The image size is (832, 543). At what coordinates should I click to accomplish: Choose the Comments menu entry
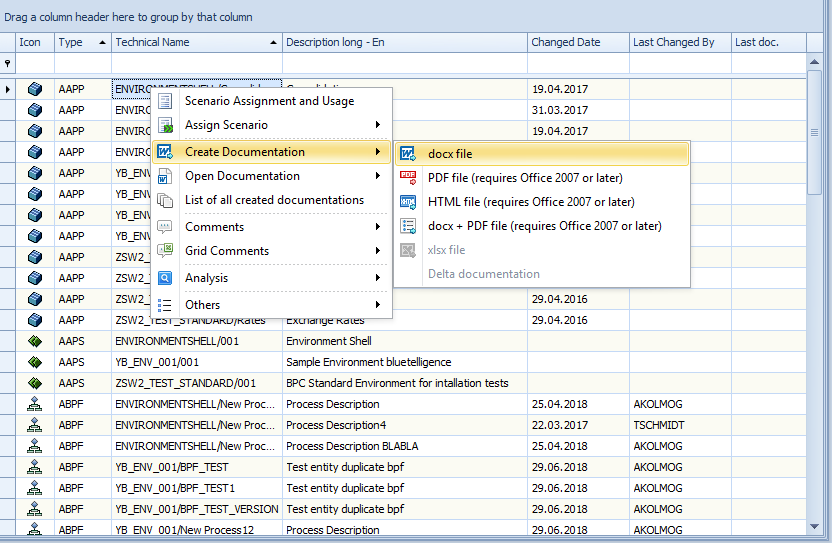pyautogui.click(x=214, y=227)
